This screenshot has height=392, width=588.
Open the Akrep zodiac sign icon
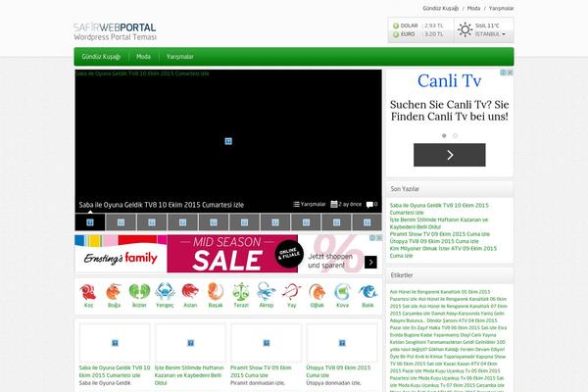click(267, 292)
